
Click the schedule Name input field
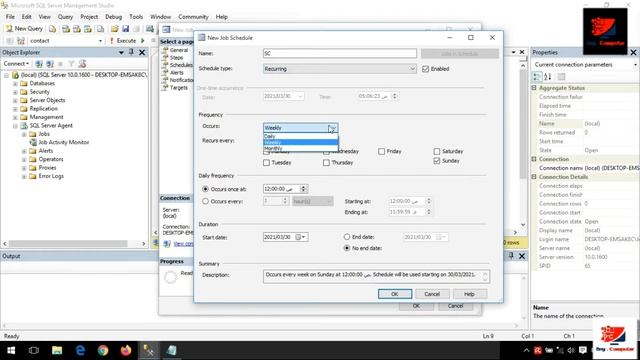pyautogui.click(x=340, y=53)
